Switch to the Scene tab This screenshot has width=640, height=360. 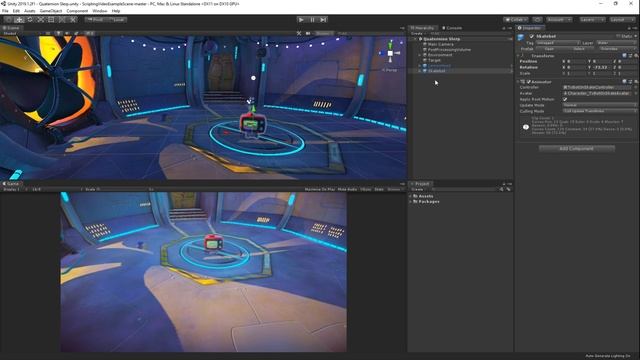pyautogui.click(x=11, y=28)
